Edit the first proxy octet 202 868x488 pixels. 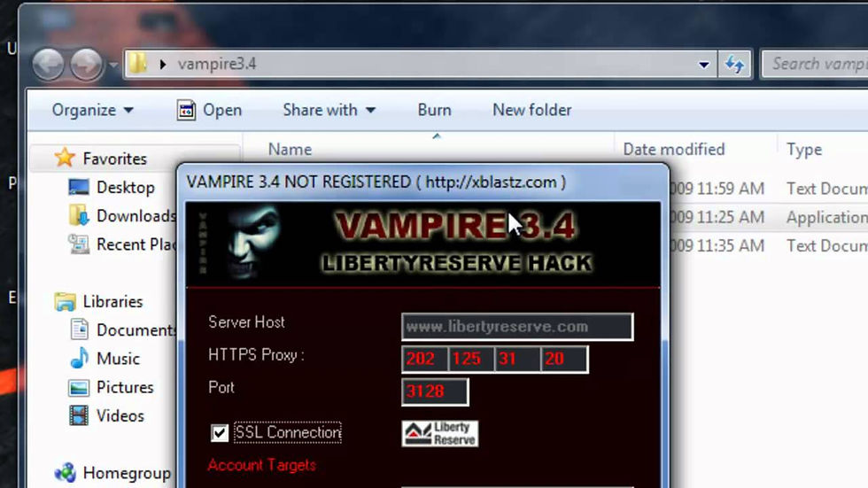[x=424, y=359]
